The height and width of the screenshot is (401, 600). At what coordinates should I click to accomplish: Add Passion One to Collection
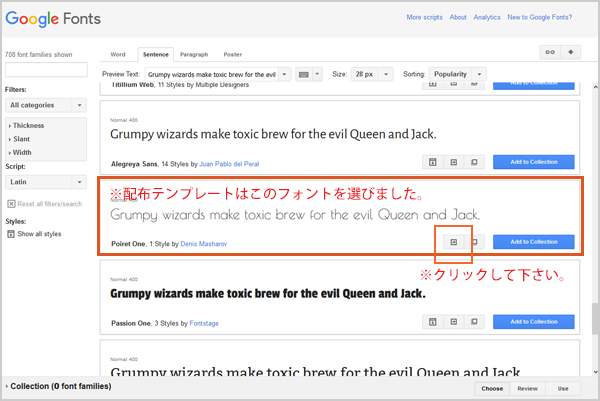pyautogui.click(x=534, y=322)
